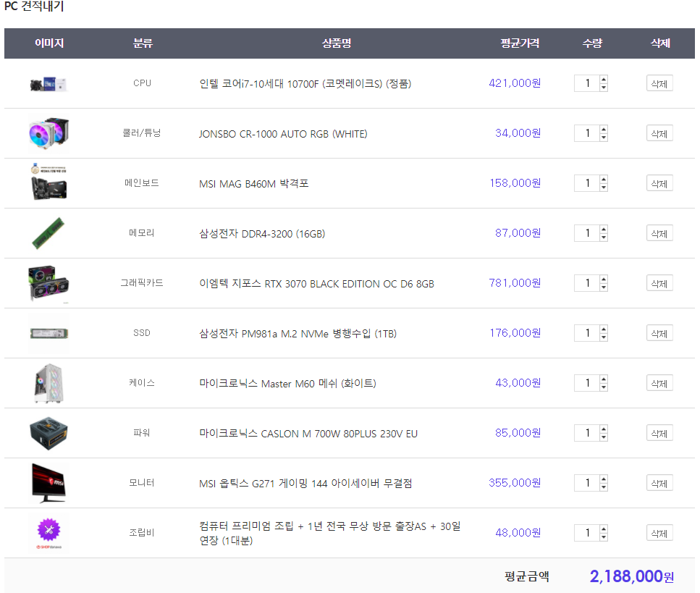Click the monitor row quantity field
Screen dimensions: 700x593
[587, 483]
